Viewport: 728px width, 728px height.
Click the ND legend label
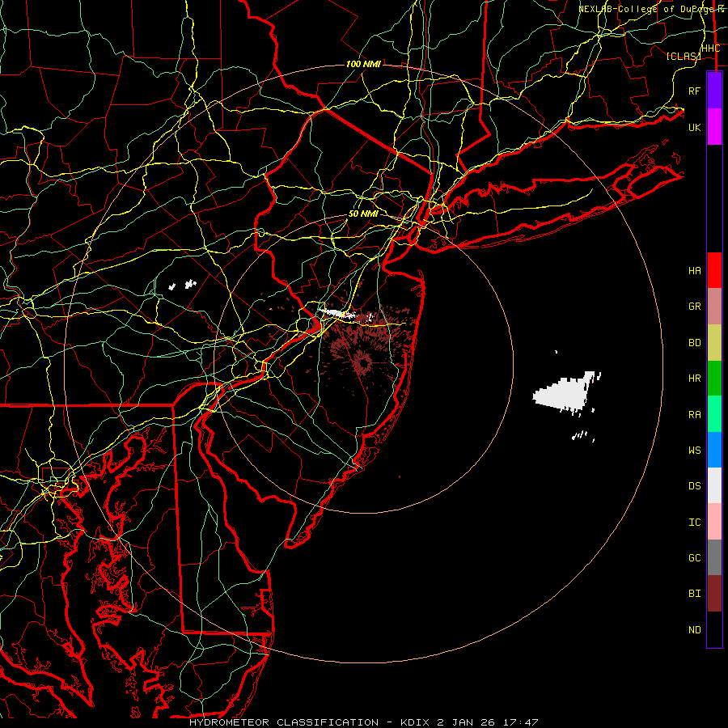tap(694, 630)
